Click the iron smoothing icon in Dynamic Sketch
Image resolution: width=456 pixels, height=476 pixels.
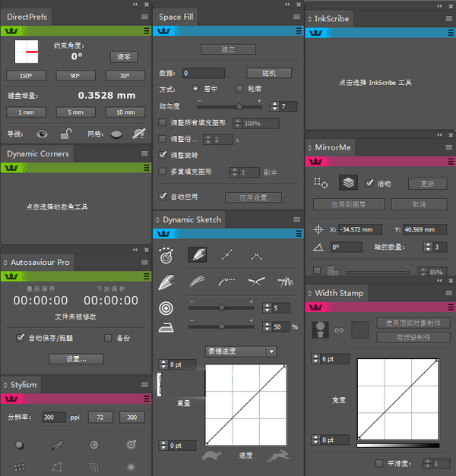pyautogui.click(x=166, y=327)
